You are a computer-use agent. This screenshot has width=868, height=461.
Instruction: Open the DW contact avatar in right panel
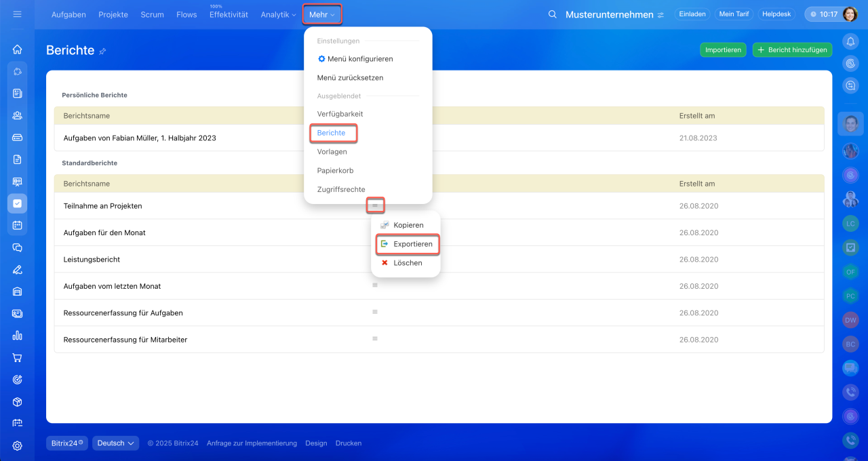point(850,319)
